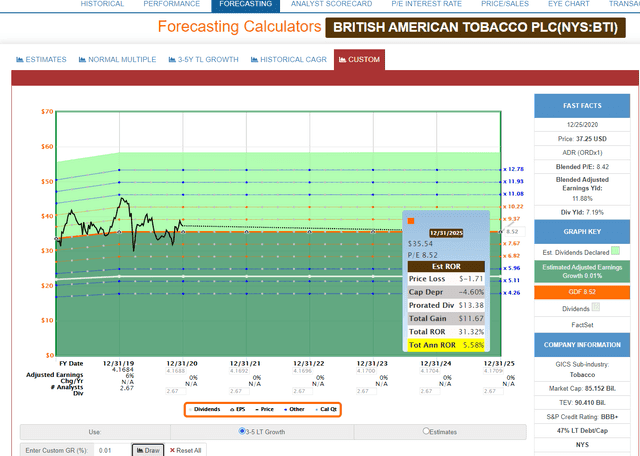Click the NORMAL MULTIPLE calculator chart icon
Viewport: 640px width, 456px height.
pyautogui.click(x=82, y=60)
